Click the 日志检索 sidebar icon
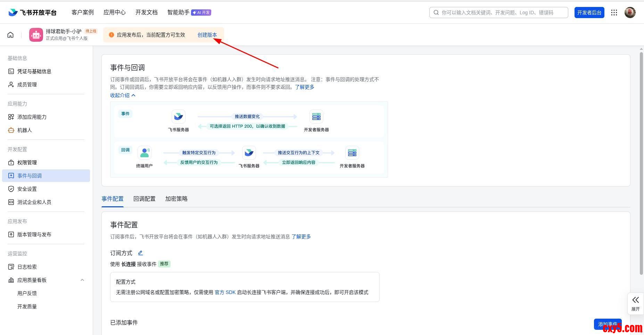The width and height of the screenshot is (644, 335). pos(11,267)
